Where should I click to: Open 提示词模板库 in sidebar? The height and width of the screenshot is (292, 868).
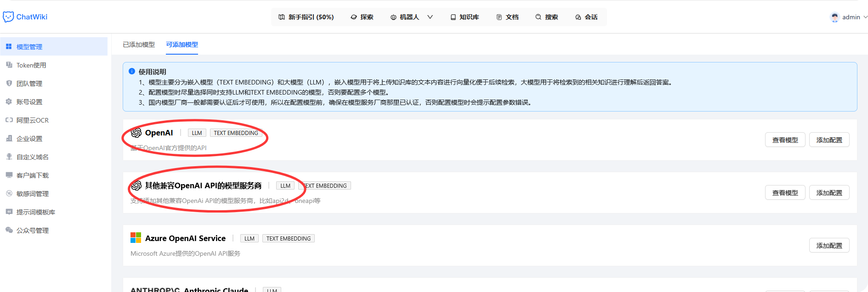54,212
